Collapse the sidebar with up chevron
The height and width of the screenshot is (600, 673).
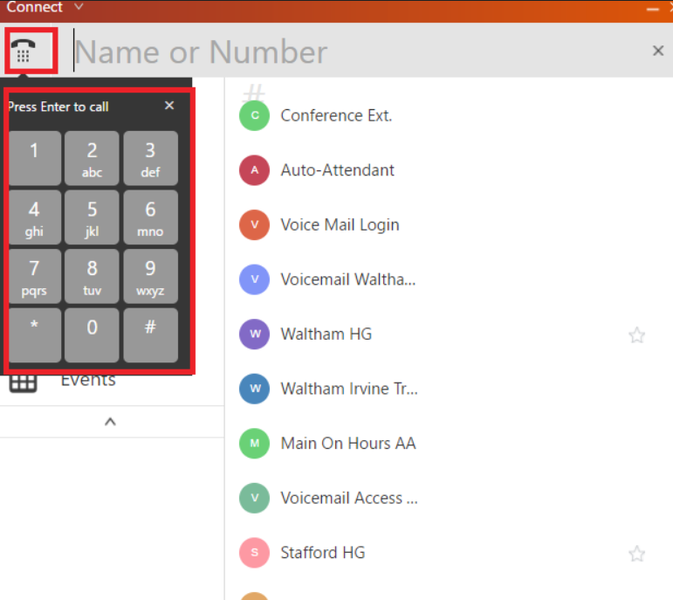pyautogui.click(x=110, y=422)
